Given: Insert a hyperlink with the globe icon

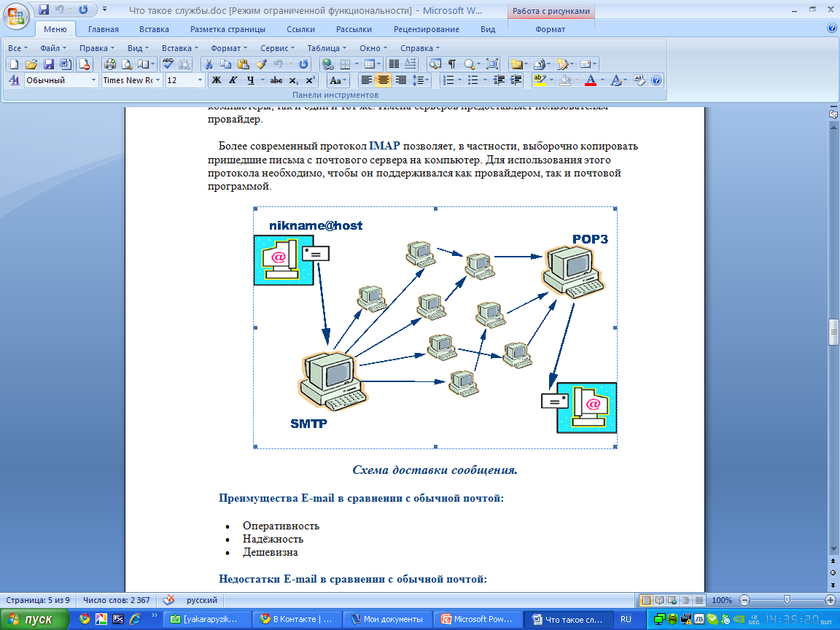Looking at the screenshot, I should point(328,64).
